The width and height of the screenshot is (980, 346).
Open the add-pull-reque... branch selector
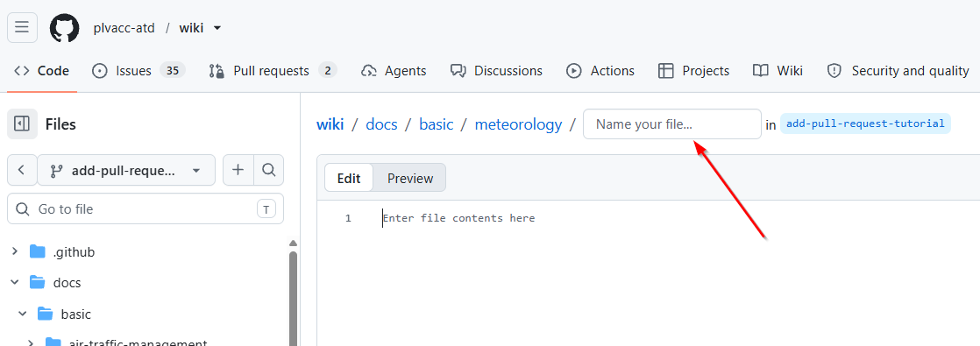(126, 170)
